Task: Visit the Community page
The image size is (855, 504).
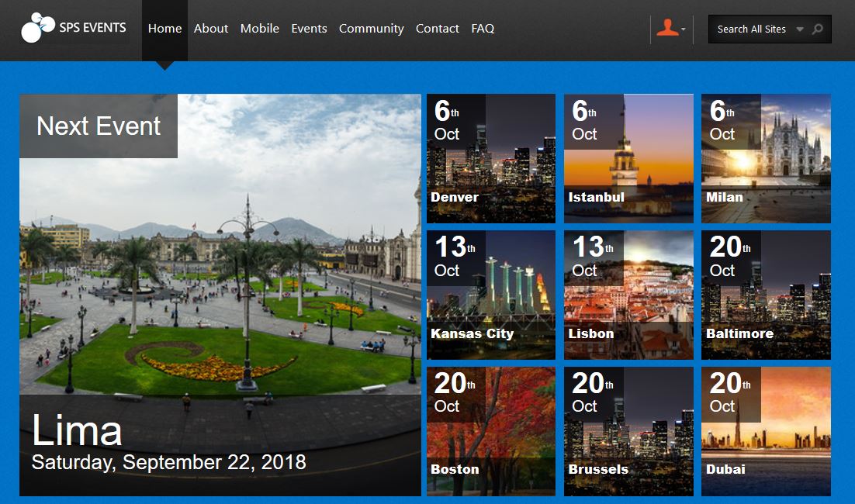Action: click(x=371, y=29)
